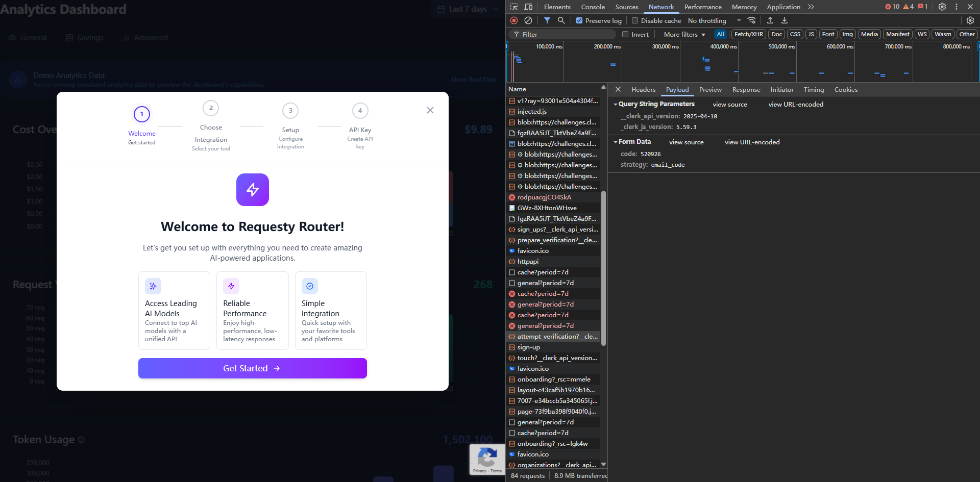Filter requests by JS type
The width and height of the screenshot is (980, 482).
[x=811, y=34]
